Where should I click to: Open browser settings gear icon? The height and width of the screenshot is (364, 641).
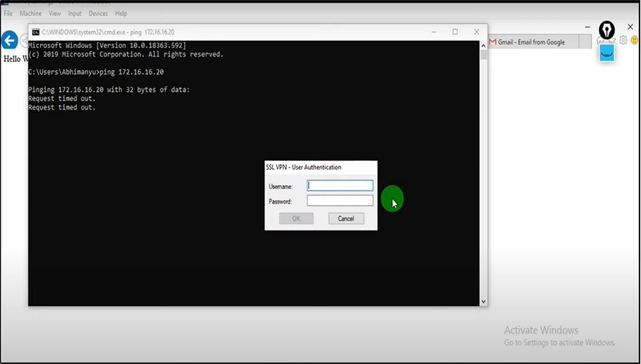pyautogui.click(x=623, y=40)
